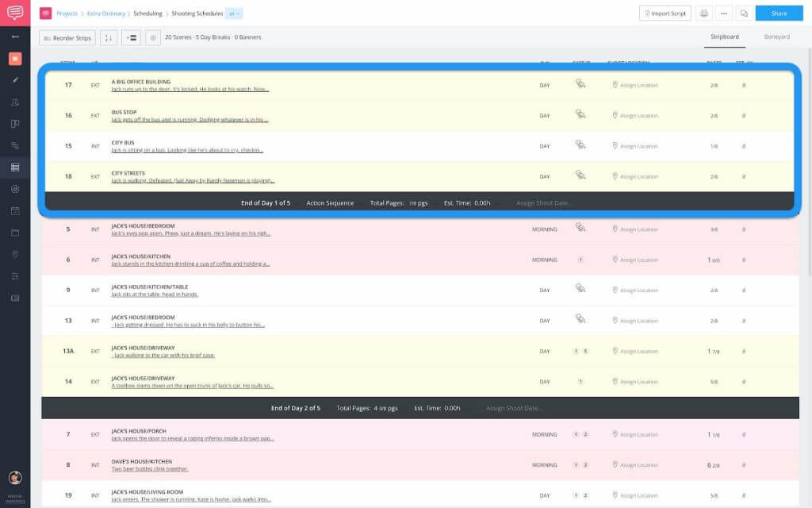Select the calendar icon in the left sidebar
The width and height of the screenshot is (812, 508).
coord(16,212)
